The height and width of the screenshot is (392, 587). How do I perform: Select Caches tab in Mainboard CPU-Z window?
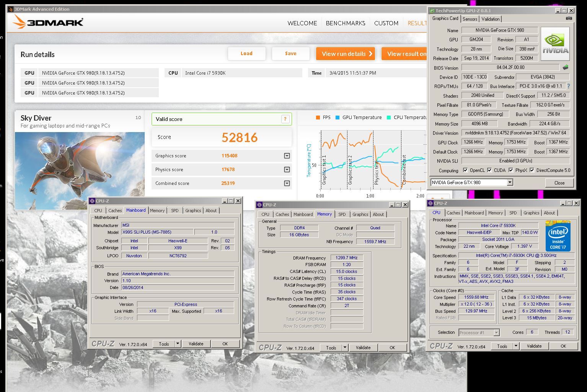tap(115, 211)
